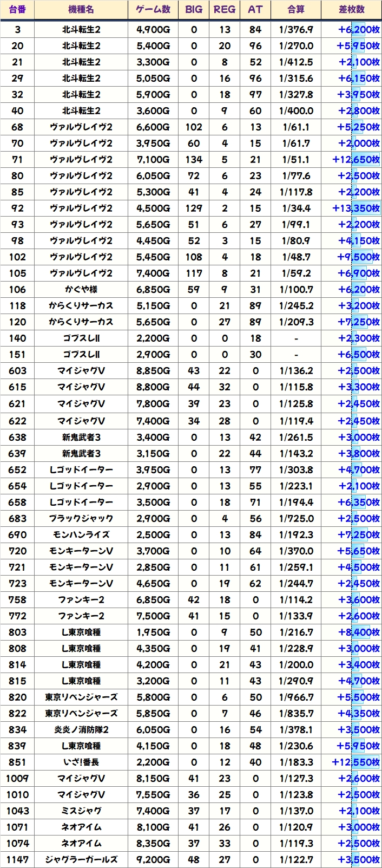The height and width of the screenshot is (868, 382).
Task: Select the REG column header
Action: (x=225, y=10)
